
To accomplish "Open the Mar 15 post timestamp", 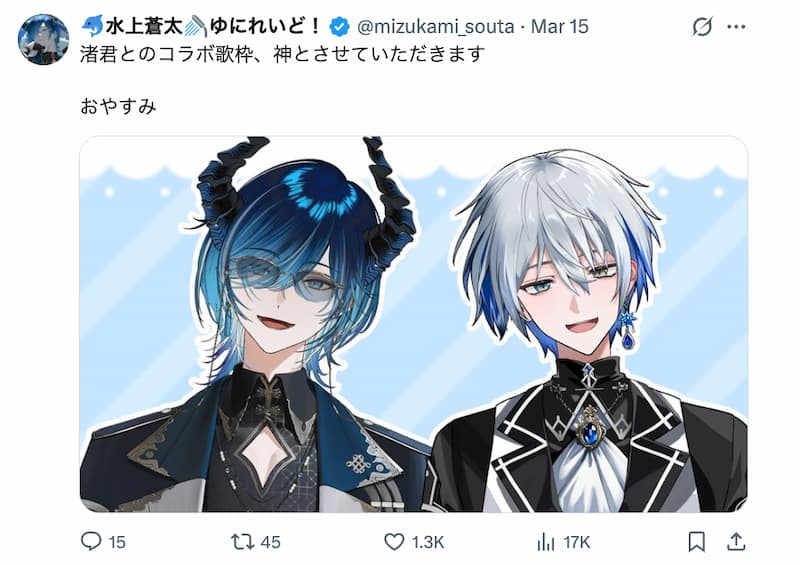I will (560, 27).
